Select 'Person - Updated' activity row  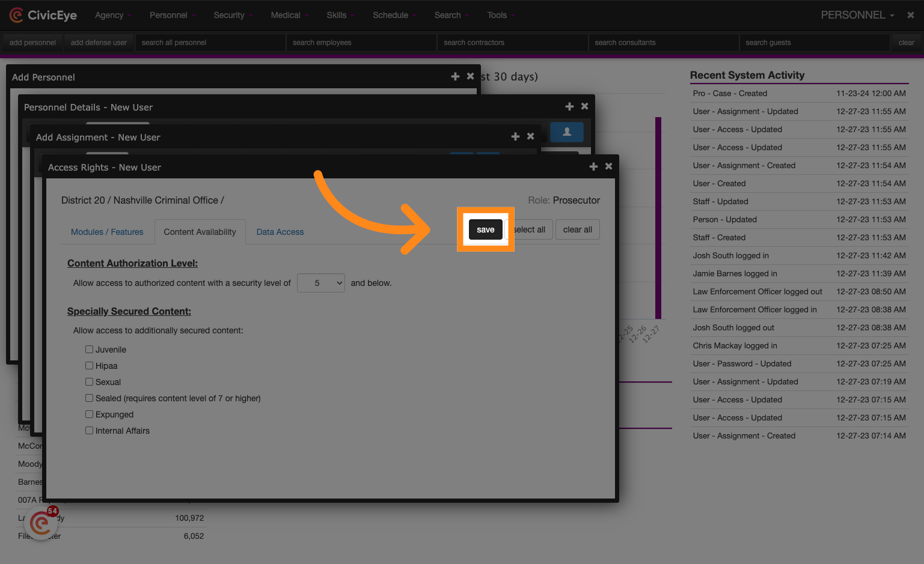tap(799, 219)
